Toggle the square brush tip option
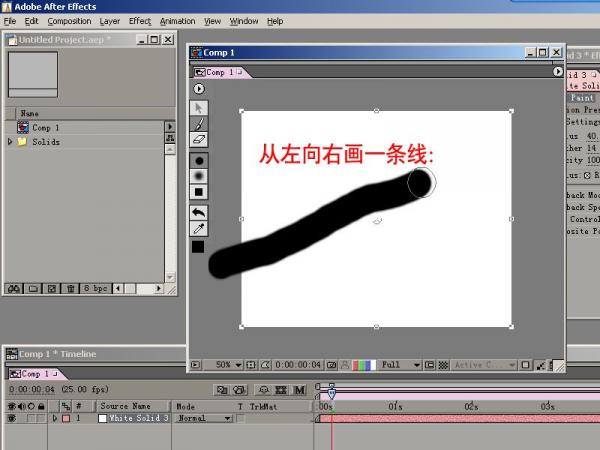The width and height of the screenshot is (600, 450). (x=198, y=192)
